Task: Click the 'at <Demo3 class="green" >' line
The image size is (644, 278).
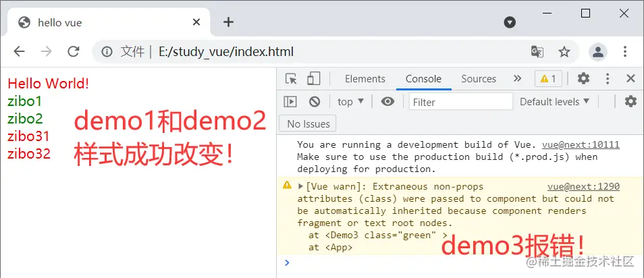Action: [x=378, y=235]
